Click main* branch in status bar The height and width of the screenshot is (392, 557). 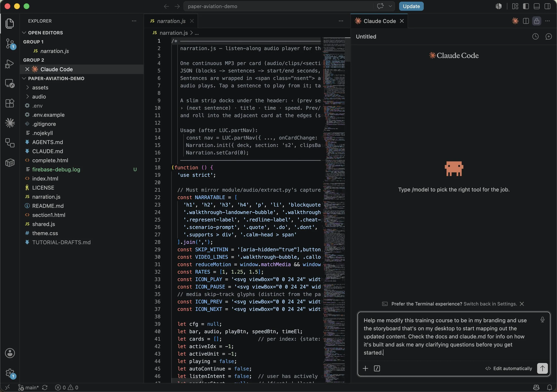28,387
